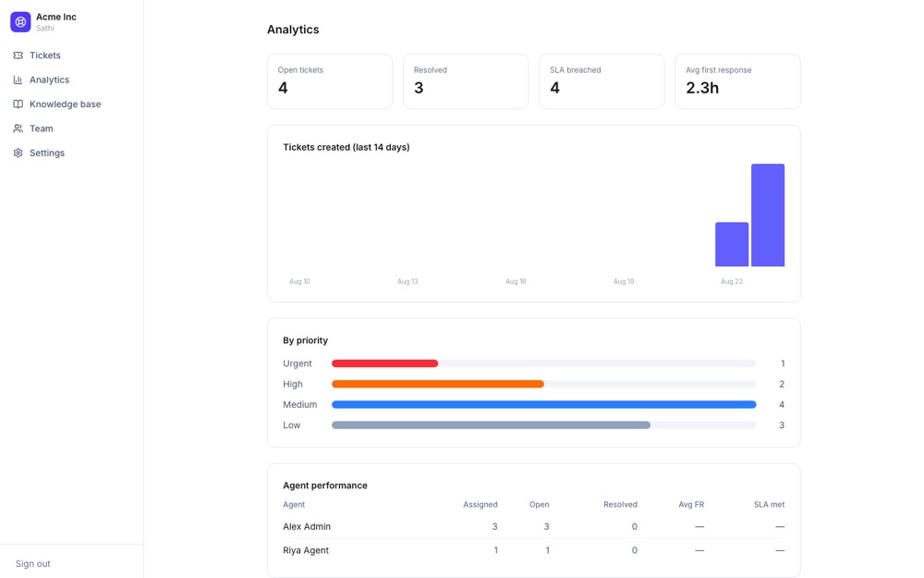Click the Analytics bar chart icon
The image size is (924, 578).
tap(18, 80)
